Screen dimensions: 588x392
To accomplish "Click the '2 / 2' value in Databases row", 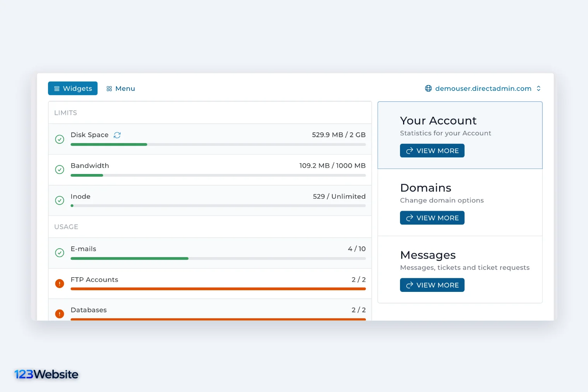I will coord(359,310).
